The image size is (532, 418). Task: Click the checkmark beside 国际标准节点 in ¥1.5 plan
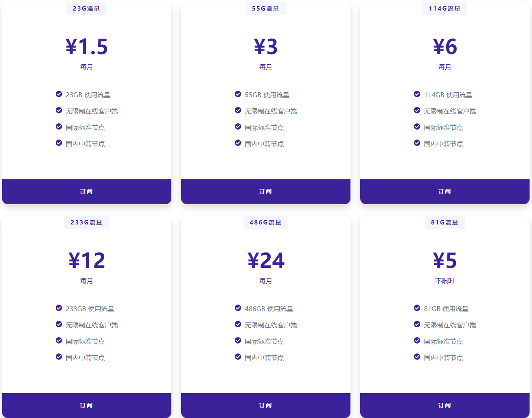[59, 126]
